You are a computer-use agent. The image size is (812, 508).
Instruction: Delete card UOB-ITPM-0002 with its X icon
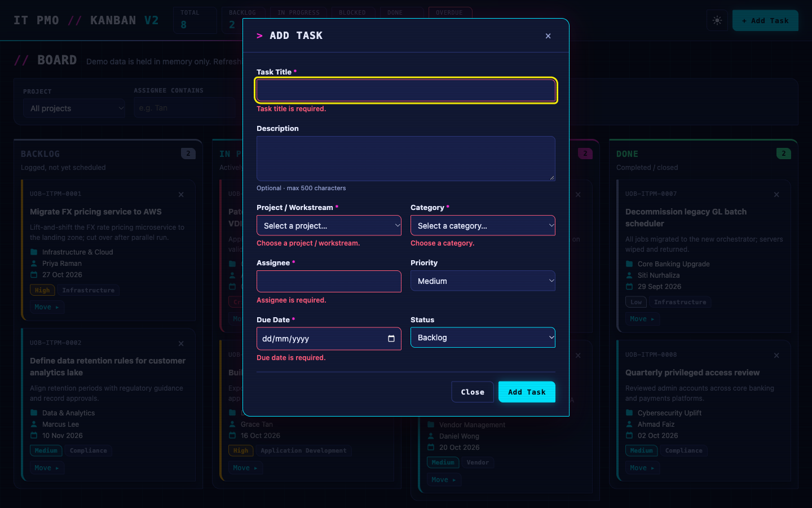(x=181, y=344)
